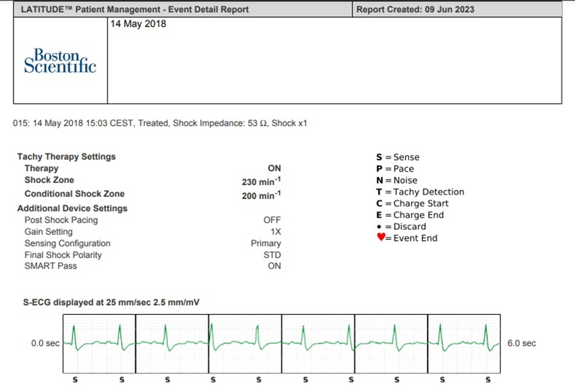
Task: Open the Gain Setting 1X value
Action: 274,232
